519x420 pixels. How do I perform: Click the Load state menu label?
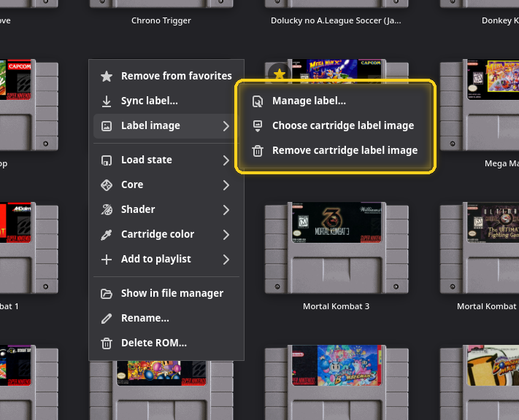click(x=146, y=160)
